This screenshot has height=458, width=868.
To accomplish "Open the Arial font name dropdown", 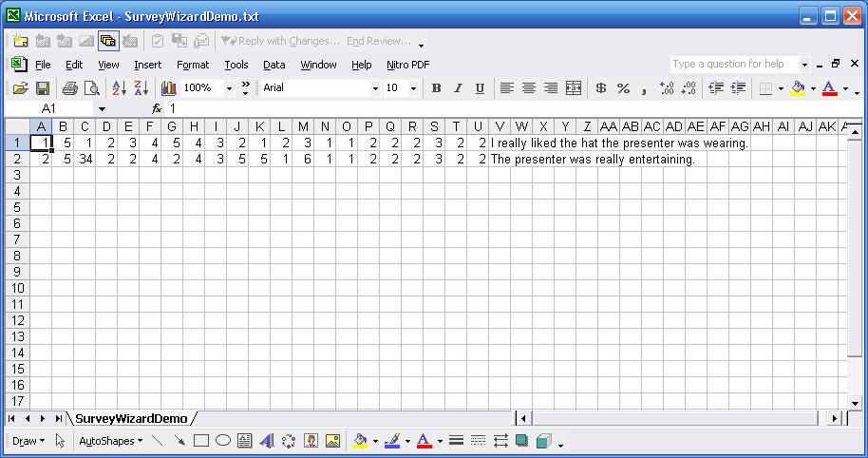I will pyautogui.click(x=375, y=88).
